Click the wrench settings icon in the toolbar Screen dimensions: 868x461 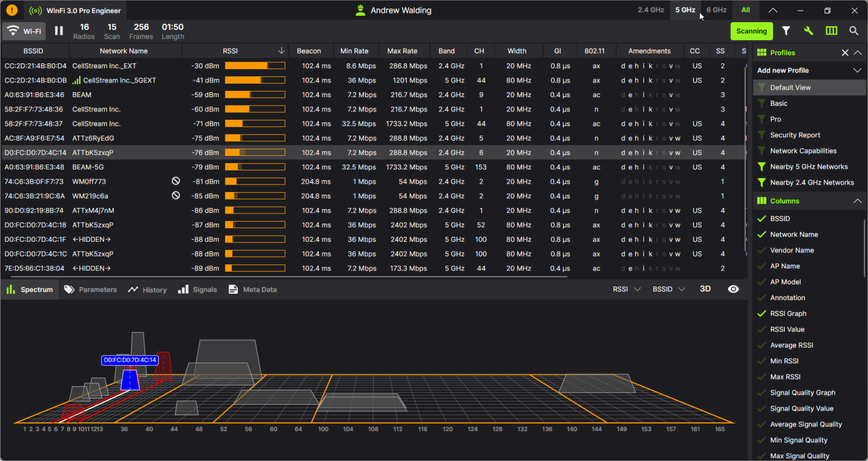coord(809,31)
